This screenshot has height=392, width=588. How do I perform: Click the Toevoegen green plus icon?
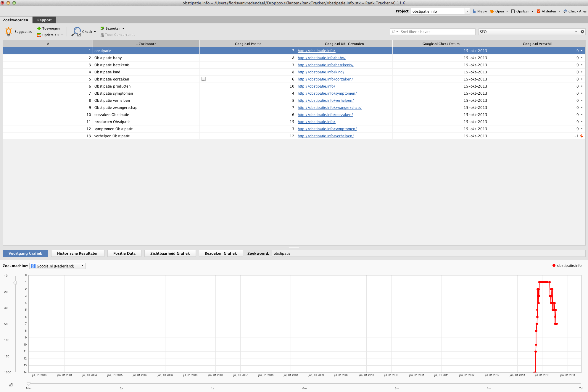(39, 28)
